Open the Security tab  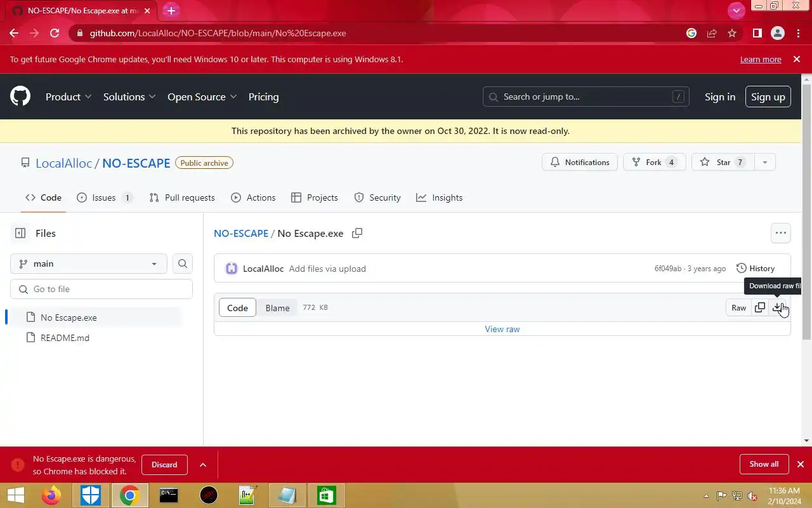pyautogui.click(x=377, y=197)
